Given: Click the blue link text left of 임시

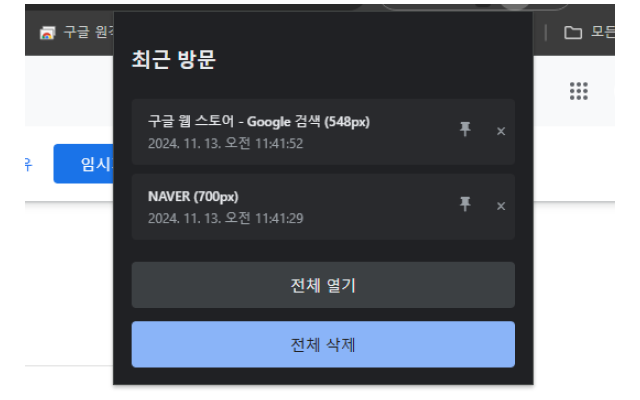Looking at the screenshot, I should click(28, 164).
